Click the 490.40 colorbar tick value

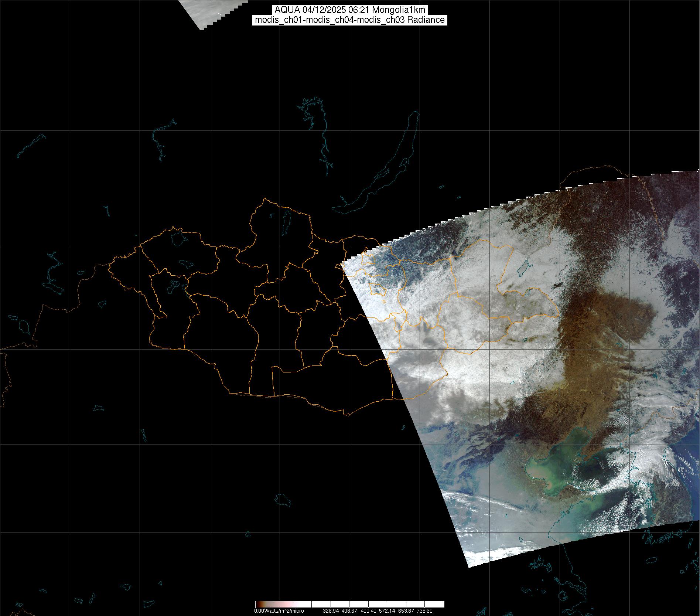click(x=368, y=611)
